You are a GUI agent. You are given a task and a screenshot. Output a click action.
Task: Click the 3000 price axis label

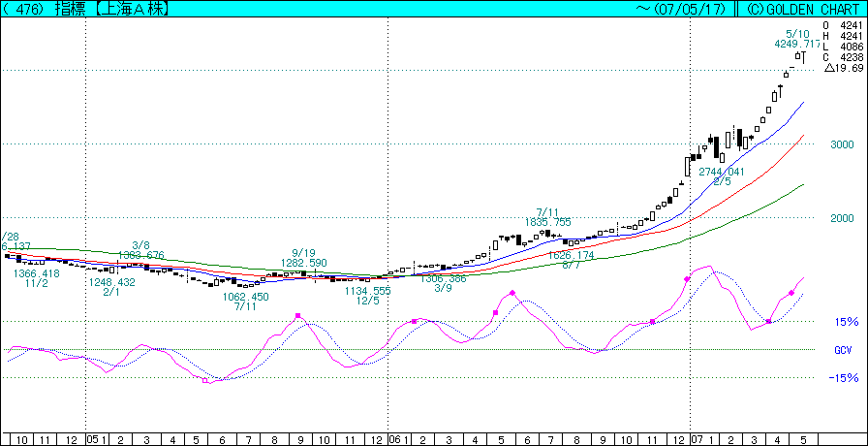point(840,144)
